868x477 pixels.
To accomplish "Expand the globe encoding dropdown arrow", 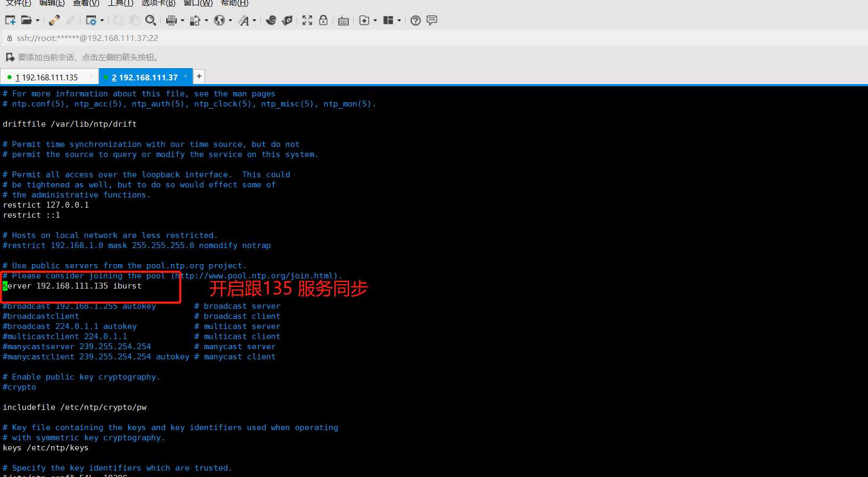I will point(230,21).
